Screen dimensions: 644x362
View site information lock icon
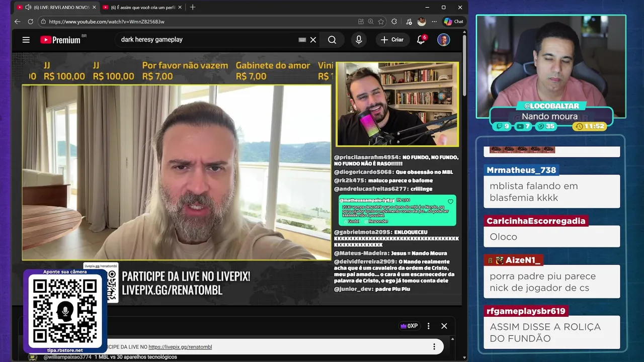[x=43, y=22]
